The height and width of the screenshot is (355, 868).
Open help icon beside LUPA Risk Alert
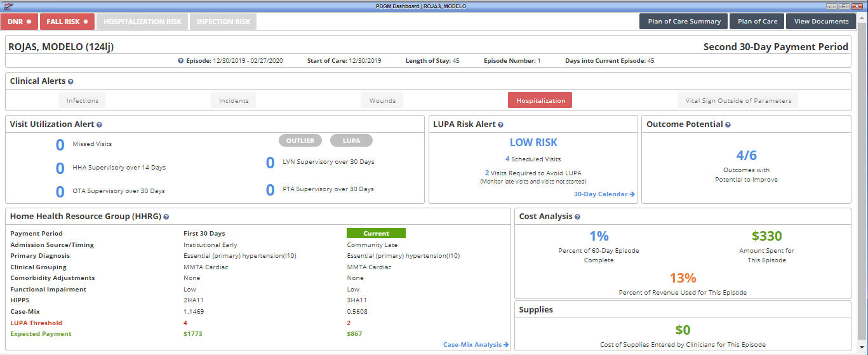(x=500, y=125)
